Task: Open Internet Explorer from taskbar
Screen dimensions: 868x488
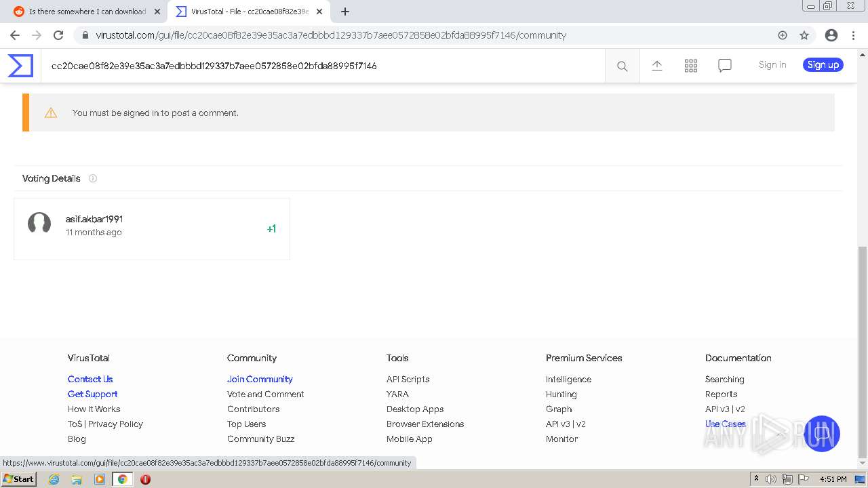Action: [54, 479]
